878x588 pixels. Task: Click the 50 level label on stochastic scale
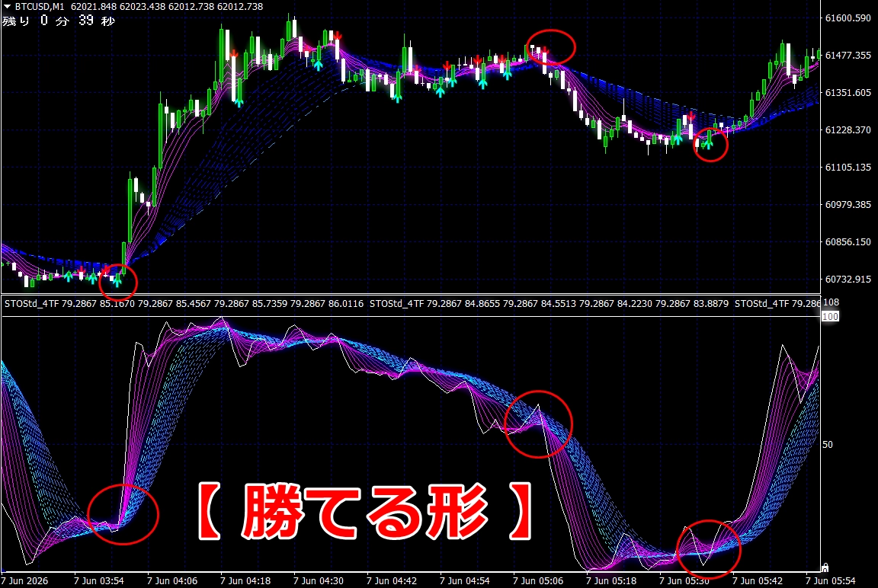tap(827, 445)
